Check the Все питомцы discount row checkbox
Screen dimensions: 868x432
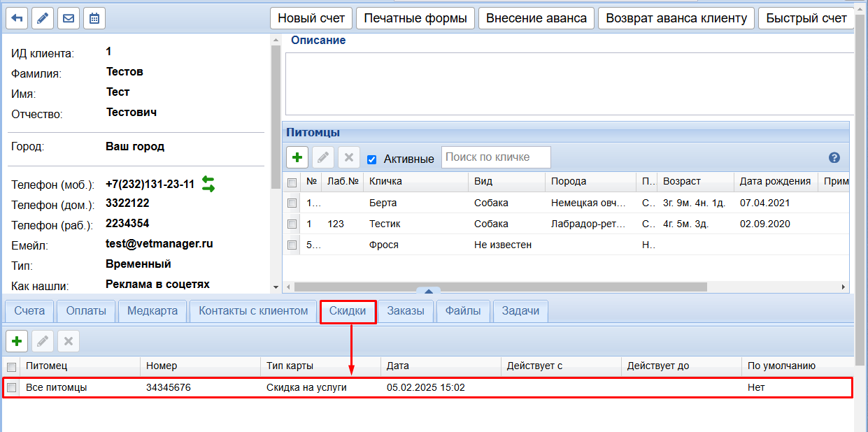(x=12, y=387)
